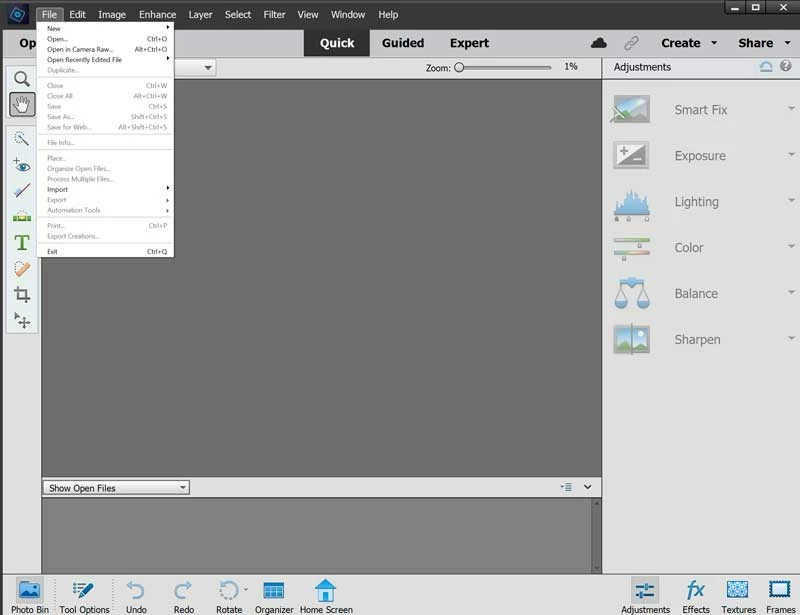800x615 pixels.
Task: Show the Adjustments panel
Action: (x=645, y=596)
